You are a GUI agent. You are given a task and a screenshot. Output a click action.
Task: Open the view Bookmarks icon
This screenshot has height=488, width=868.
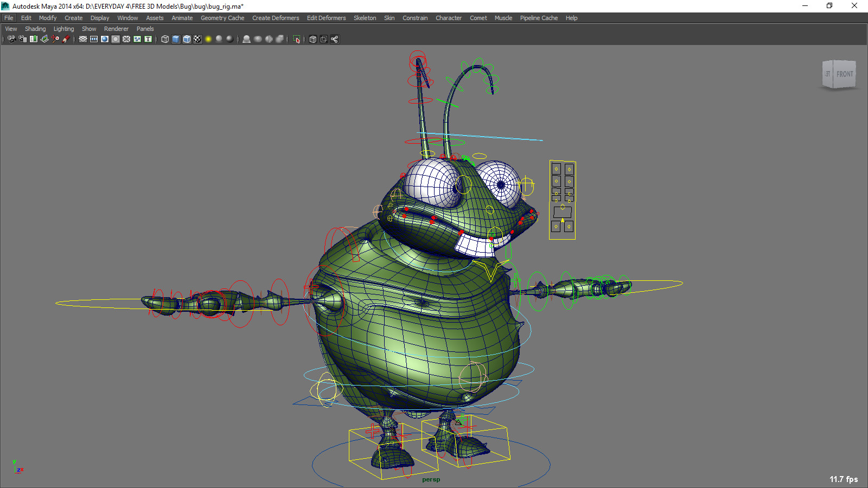pyautogui.click(x=33, y=39)
